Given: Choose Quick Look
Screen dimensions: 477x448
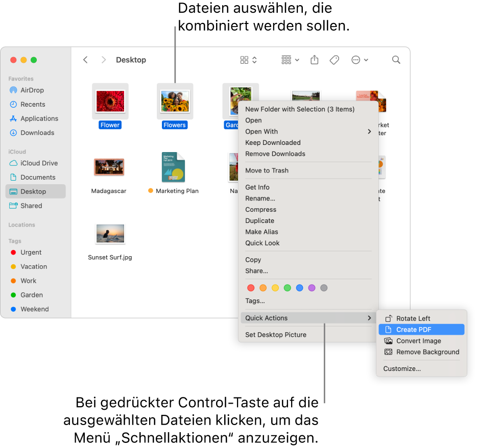Looking at the screenshot, I should point(308,243).
